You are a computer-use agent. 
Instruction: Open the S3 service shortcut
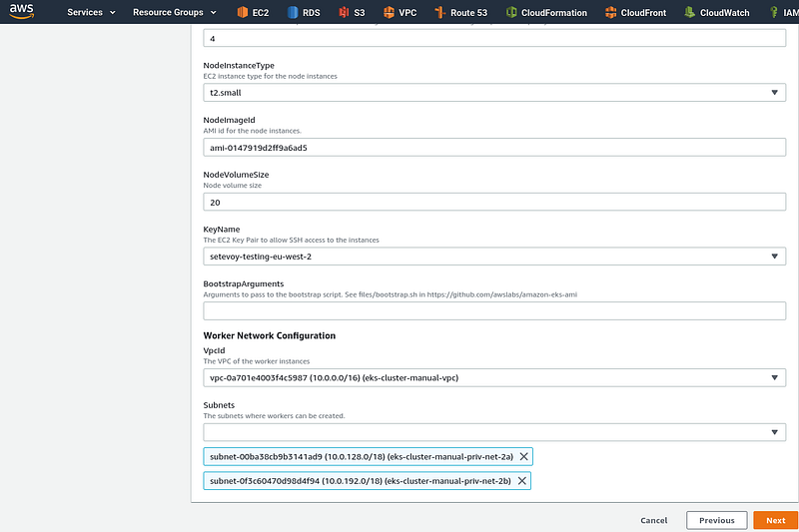point(353,12)
